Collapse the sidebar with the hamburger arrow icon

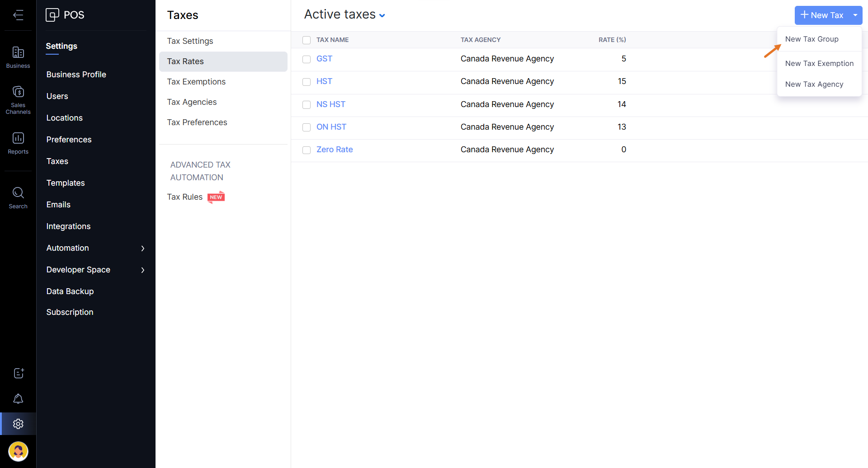[18, 15]
